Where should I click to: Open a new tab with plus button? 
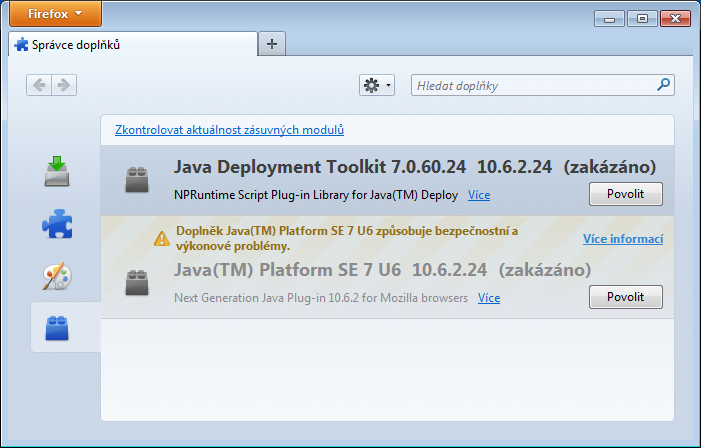(x=272, y=44)
